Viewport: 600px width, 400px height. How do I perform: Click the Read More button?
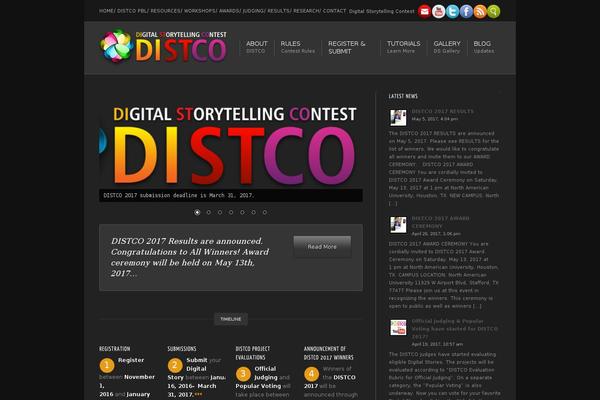(x=322, y=247)
